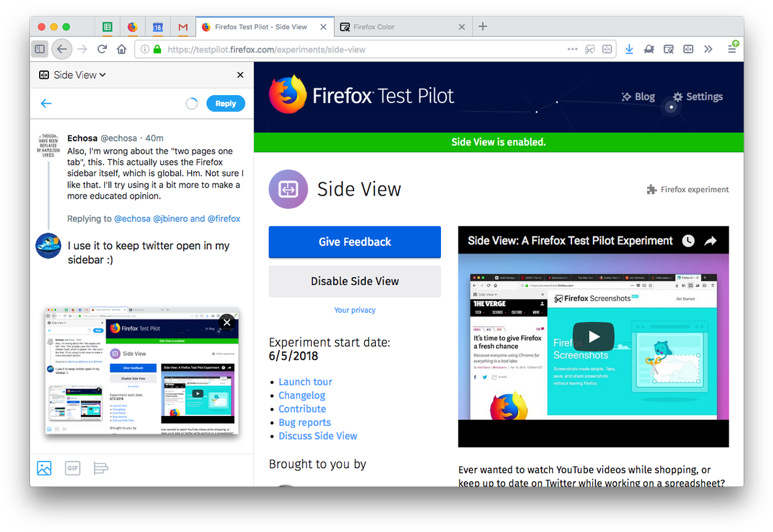The height and width of the screenshot is (532, 773).
Task: Click the browser forward arrow
Action: (82, 50)
